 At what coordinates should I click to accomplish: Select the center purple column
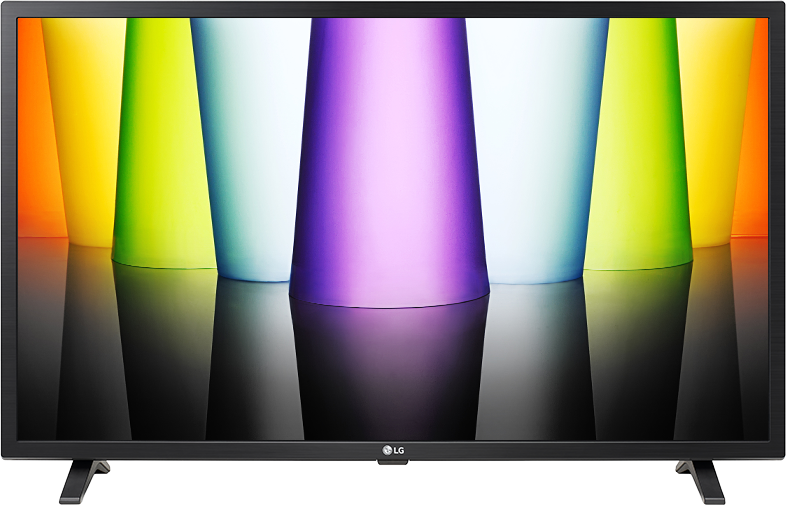(x=388, y=160)
